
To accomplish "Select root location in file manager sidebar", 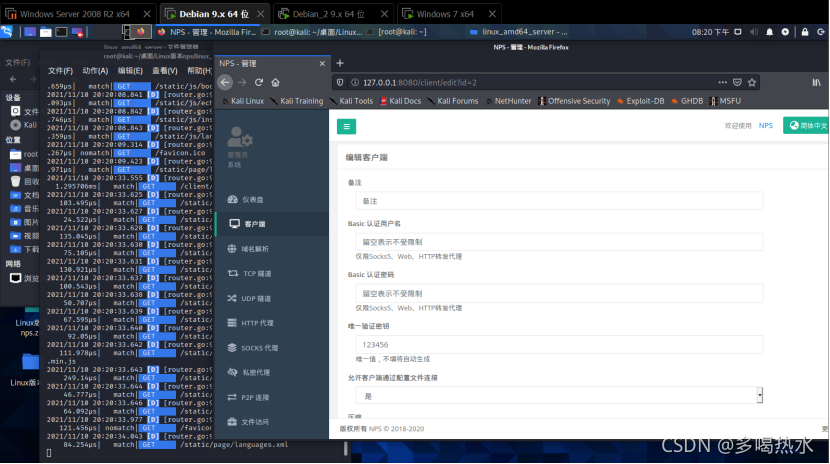I will 24,154.
